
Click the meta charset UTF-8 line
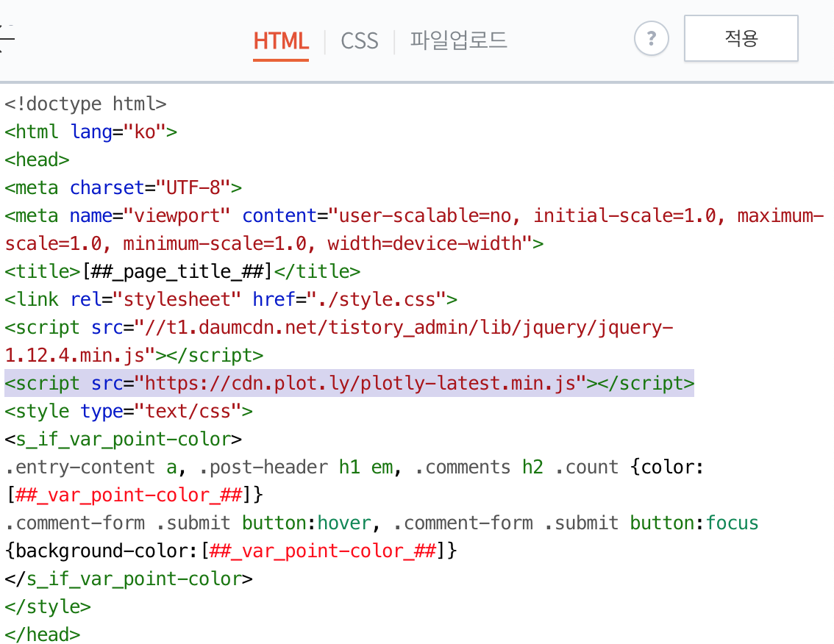point(124,187)
